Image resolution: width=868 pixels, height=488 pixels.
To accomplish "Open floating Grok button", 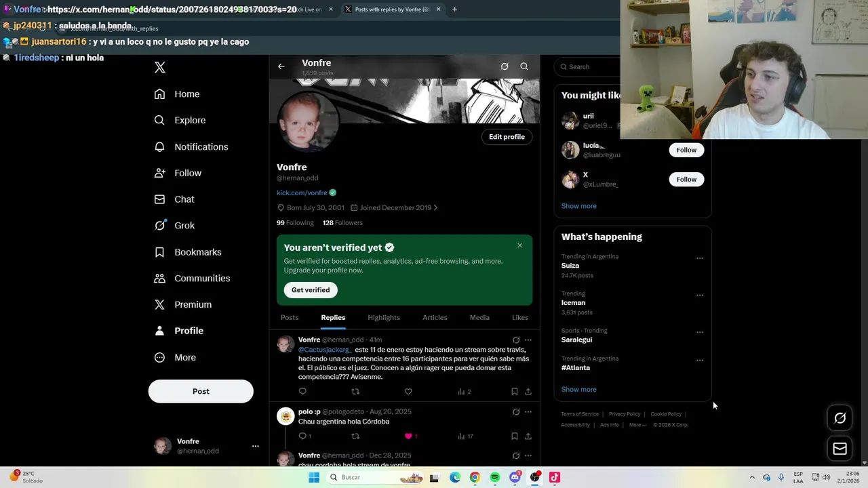I will point(840,418).
